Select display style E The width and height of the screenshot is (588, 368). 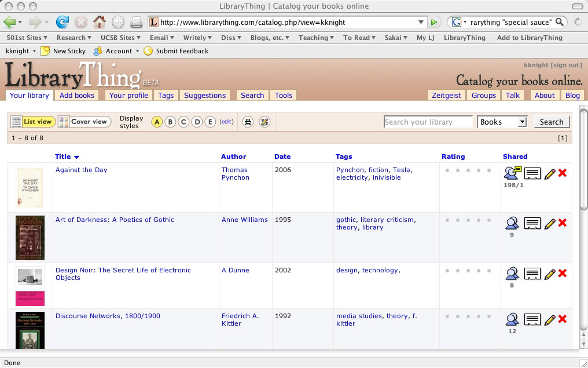tap(210, 122)
